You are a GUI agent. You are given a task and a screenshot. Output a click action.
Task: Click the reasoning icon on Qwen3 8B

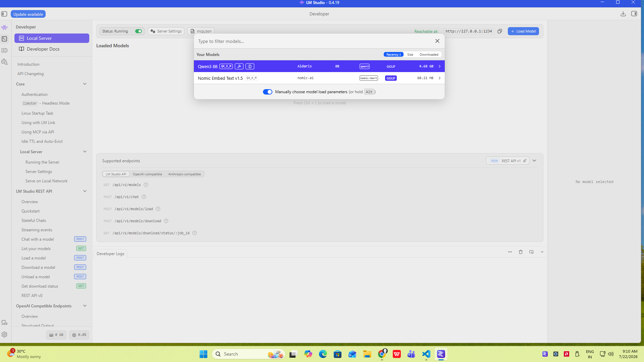tap(250, 66)
